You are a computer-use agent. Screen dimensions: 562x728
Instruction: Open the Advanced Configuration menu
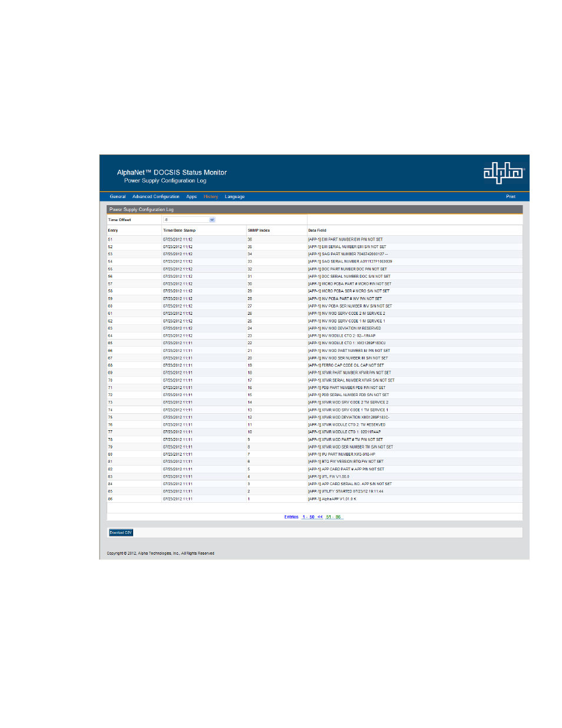pyautogui.click(x=156, y=197)
